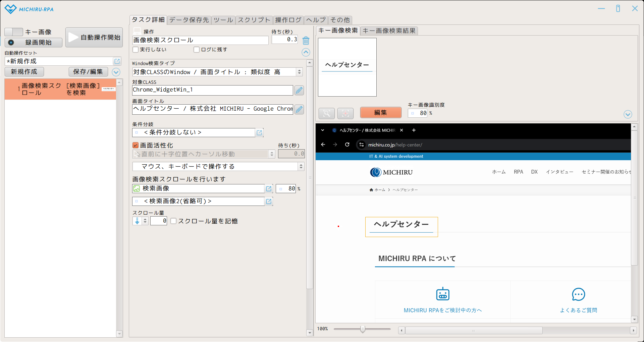644x342 pixels.
Task: Click the preview zoom slider handle
Action: click(363, 329)
